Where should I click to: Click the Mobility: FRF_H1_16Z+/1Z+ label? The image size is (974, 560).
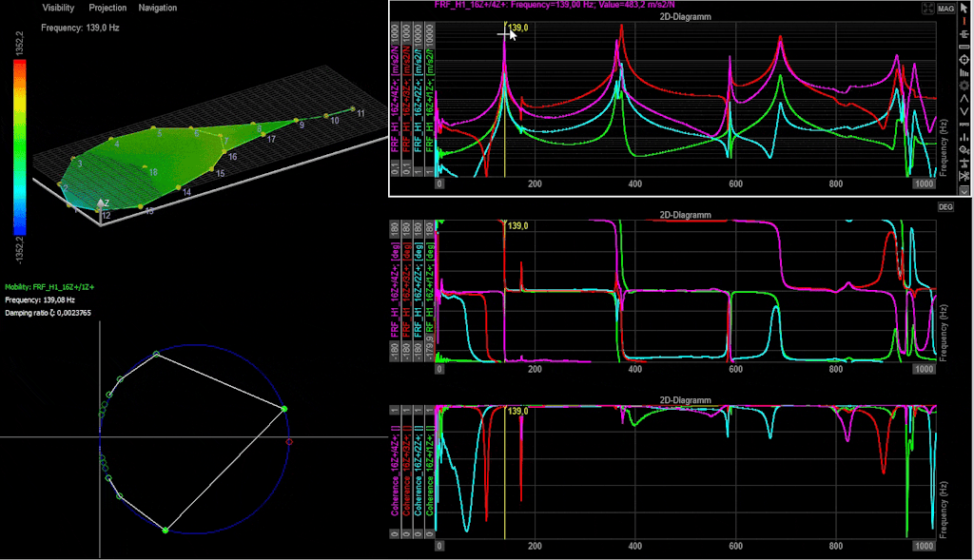click(49, 287)
